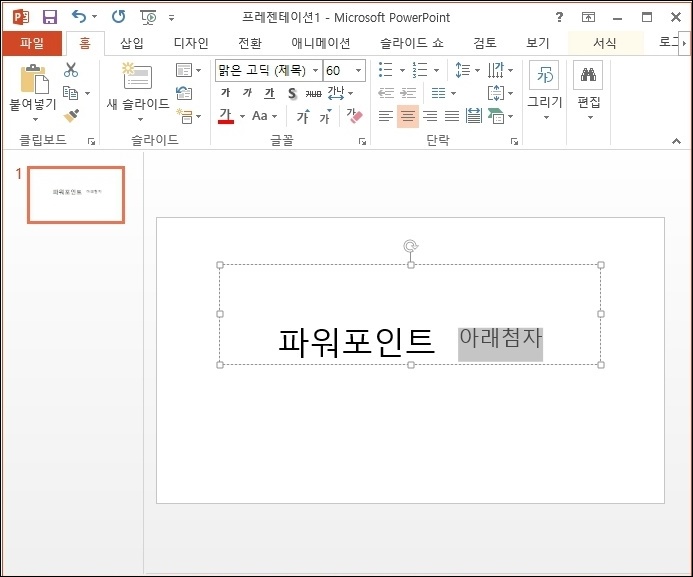
Task: Apply the red font color 가 button
Action: (226, 116)
